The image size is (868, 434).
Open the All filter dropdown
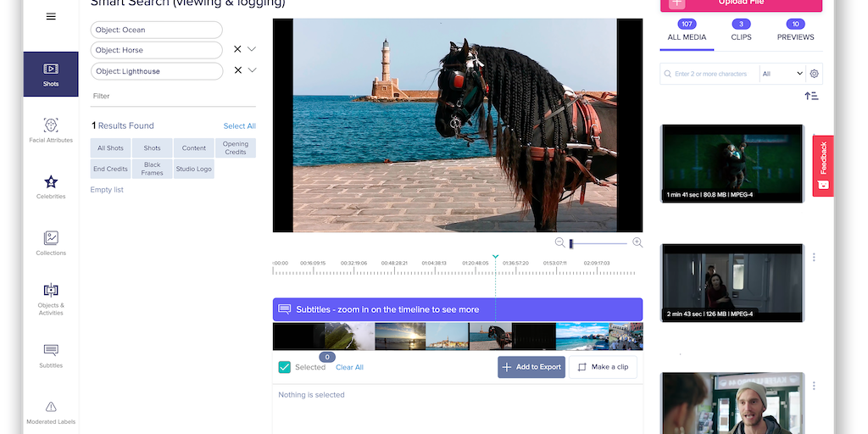pos(782,74)
